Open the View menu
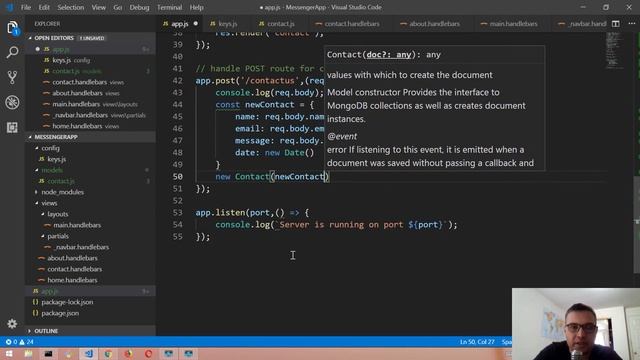Screen dimensions: 640x360 click(98, 7)
